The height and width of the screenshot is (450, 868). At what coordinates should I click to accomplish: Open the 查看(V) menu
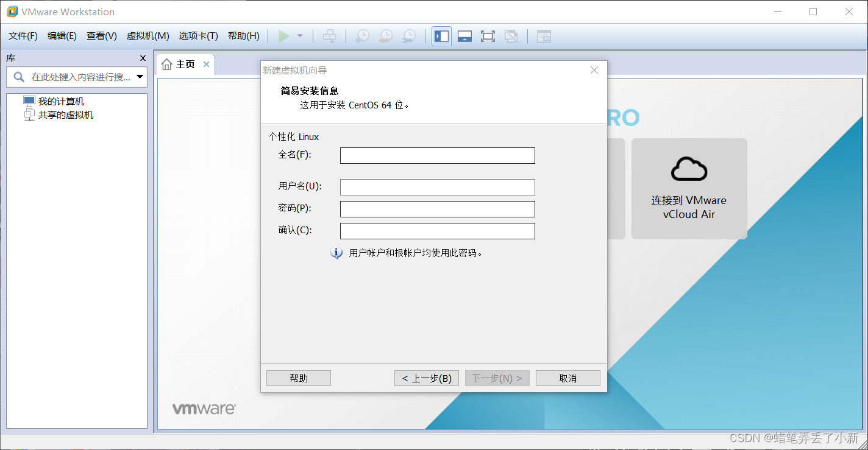[x=102, y=36]
